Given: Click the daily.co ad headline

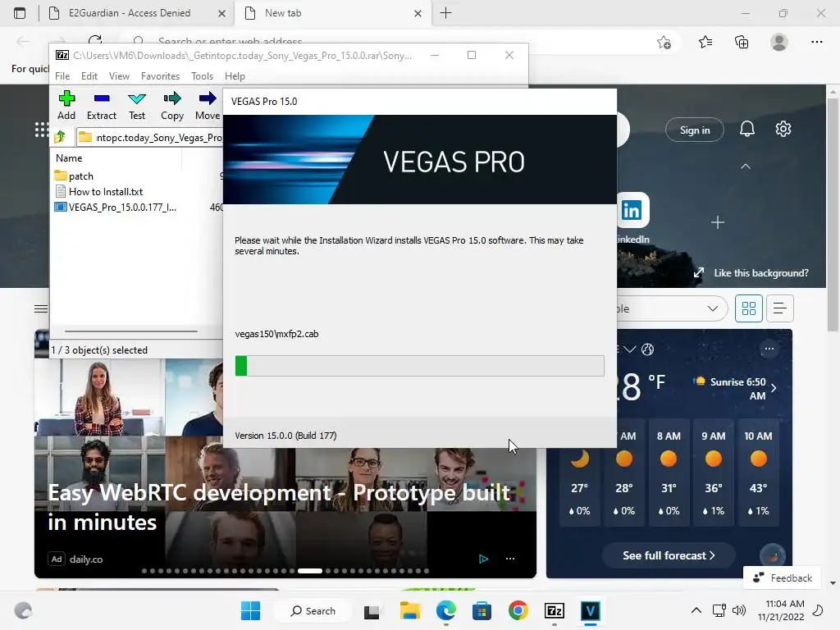Looking at the screenshot, I should 279,507.
